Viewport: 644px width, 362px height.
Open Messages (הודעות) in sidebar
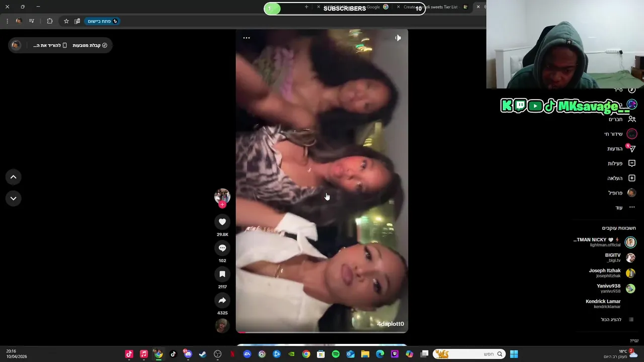tap(621, 149)
